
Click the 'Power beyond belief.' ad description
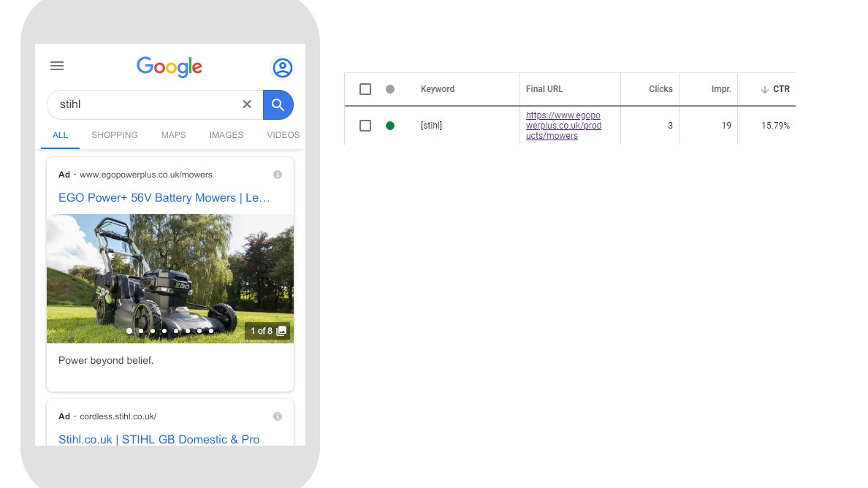(106, 360)
